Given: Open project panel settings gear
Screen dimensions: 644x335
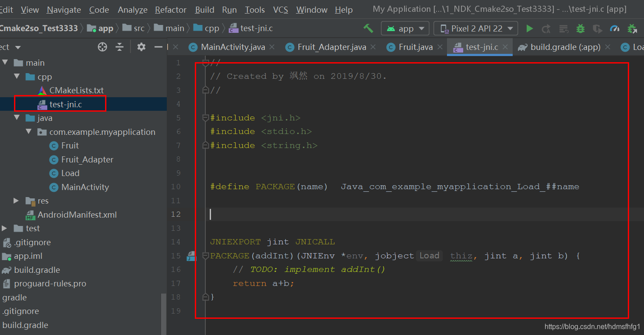Looking at the screenshot, I should pos(141,47).
